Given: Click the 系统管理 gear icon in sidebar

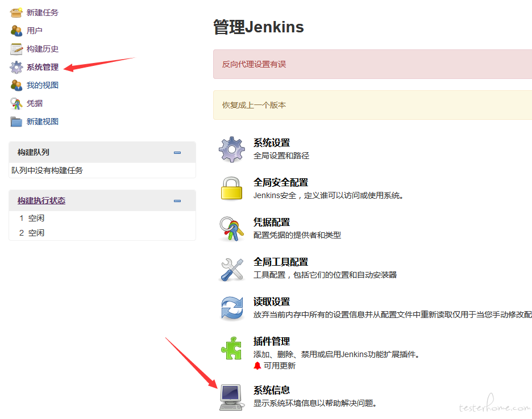Looking at the screenshot, I should (16, 67).
